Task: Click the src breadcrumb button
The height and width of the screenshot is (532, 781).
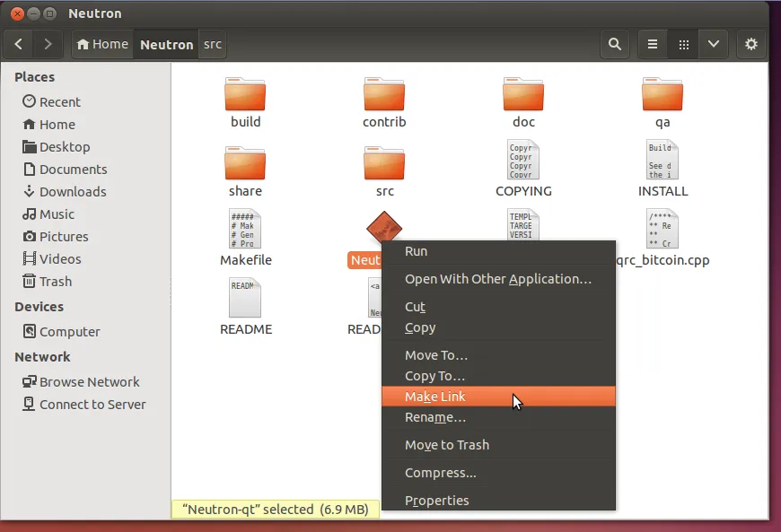Action: (213, 44)
